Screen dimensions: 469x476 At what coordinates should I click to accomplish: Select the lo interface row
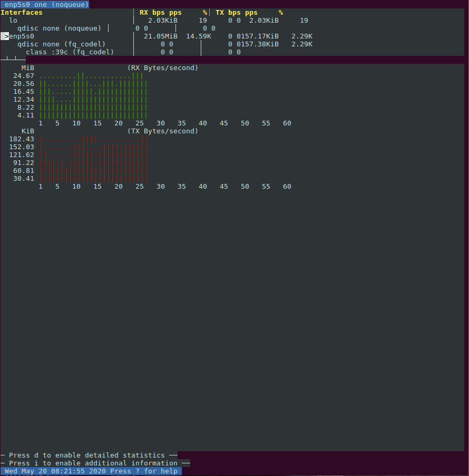pyautogui.click(x=13, y=21)
